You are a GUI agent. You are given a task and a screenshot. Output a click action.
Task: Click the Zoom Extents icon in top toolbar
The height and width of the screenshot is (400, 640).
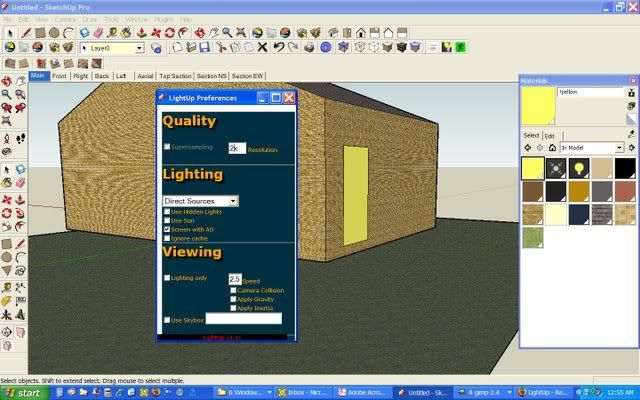pyautogui.click(x=241, y=33)
